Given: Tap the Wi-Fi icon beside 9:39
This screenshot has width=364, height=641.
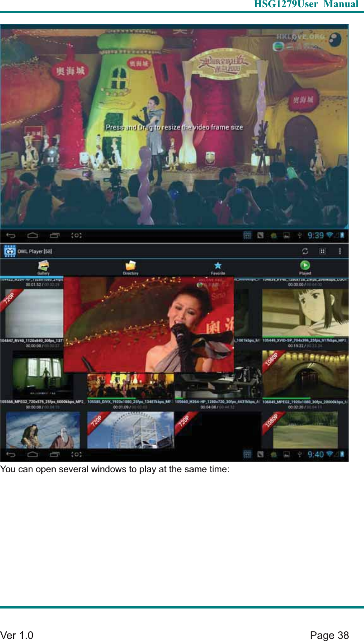Looking at the screenshot, I should coord(330,235).
